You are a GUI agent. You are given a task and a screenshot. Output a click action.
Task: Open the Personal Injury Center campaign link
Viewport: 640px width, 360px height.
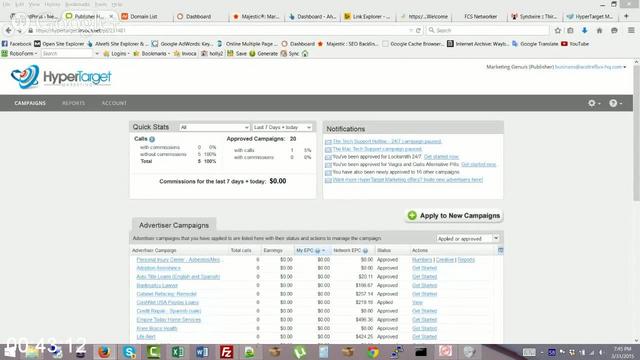[x=178, y=260]
